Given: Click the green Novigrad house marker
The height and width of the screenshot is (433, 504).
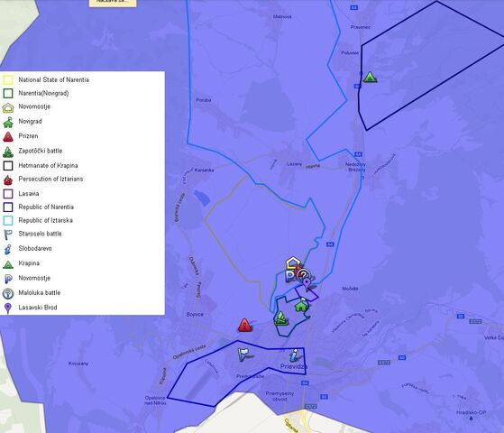Looking at the screenshot, I should tap(301, 305).
